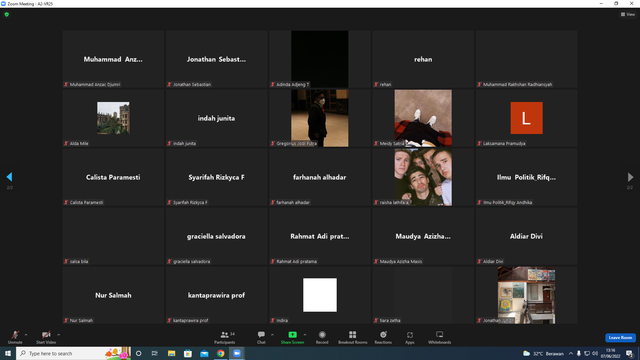Screen dimensions: 640x360
Task: Select Adinda Adjeng T's black video tile
Action: (320, 59)
